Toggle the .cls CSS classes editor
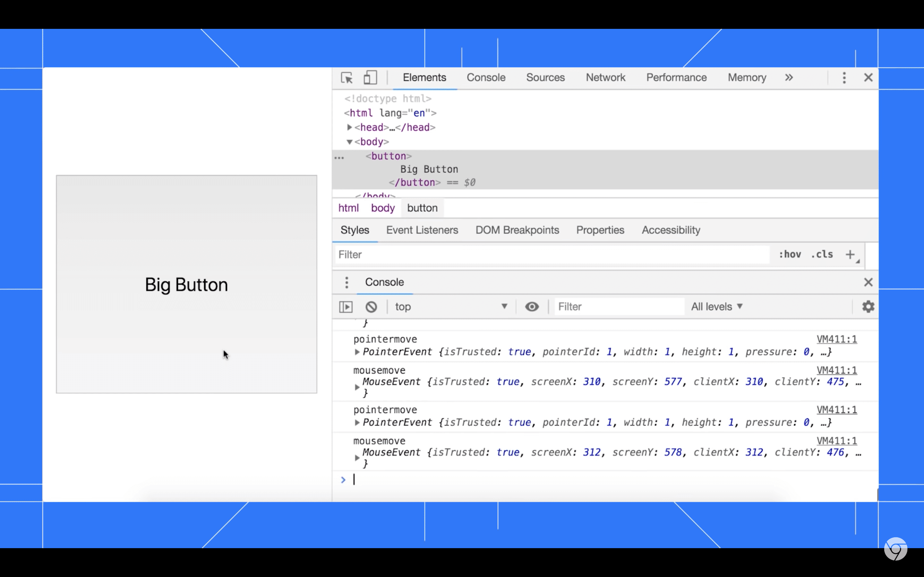The image size is (924, 577). click(823, 254)
